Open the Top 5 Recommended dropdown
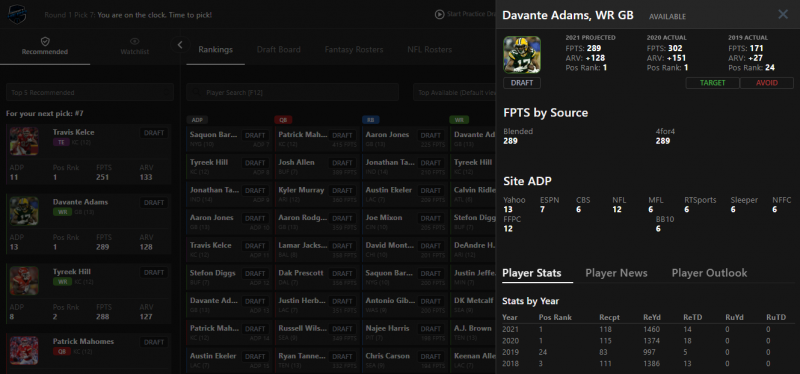The image size is (800, 374). click(x=90, y=92)
